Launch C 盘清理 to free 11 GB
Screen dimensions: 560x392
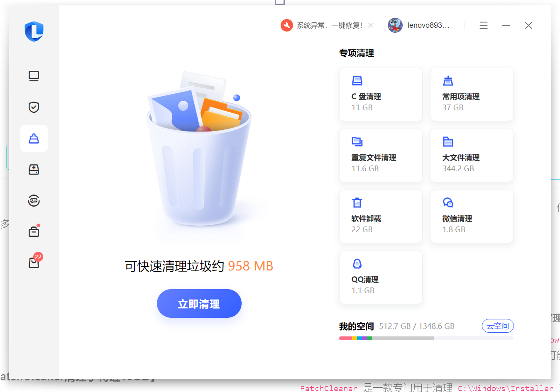[x=380, y=94]
